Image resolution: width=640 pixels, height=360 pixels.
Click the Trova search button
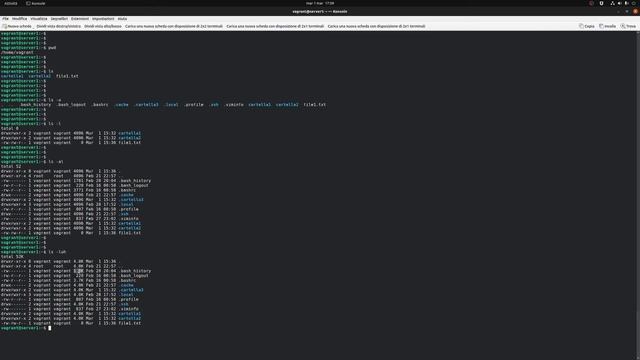click(x=628, y=26)
